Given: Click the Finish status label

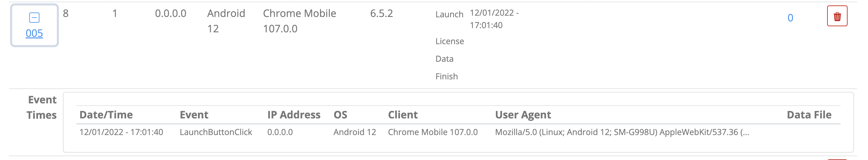Looking at the screenshot, I should pyautogui.click(x=446, y=76).
